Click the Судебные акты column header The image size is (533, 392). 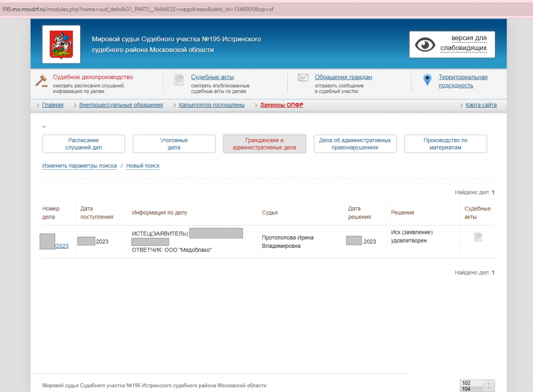pos(478,212)
